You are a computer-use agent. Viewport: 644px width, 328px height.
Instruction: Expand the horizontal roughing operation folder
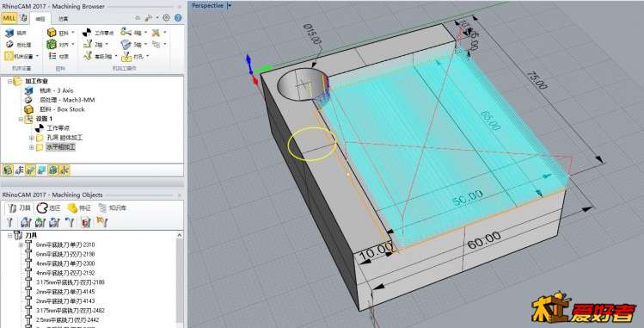pos(32,147)
